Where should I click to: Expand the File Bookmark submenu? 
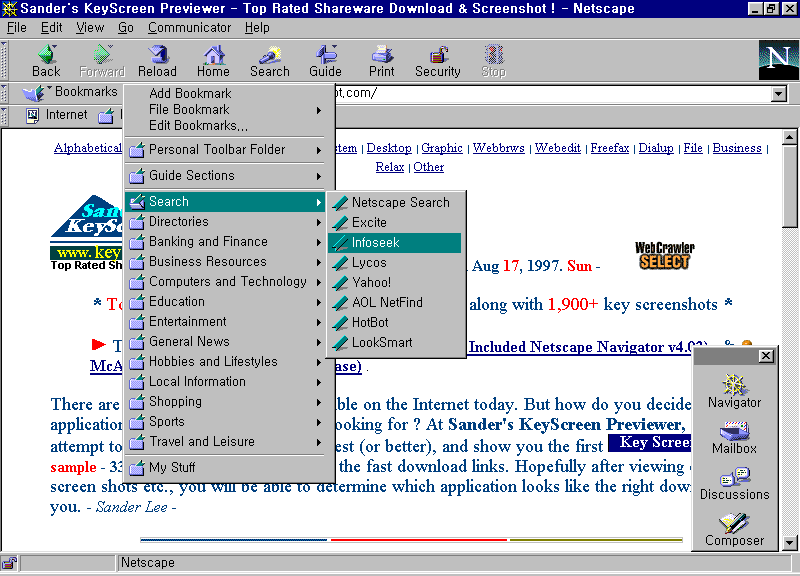189,110
